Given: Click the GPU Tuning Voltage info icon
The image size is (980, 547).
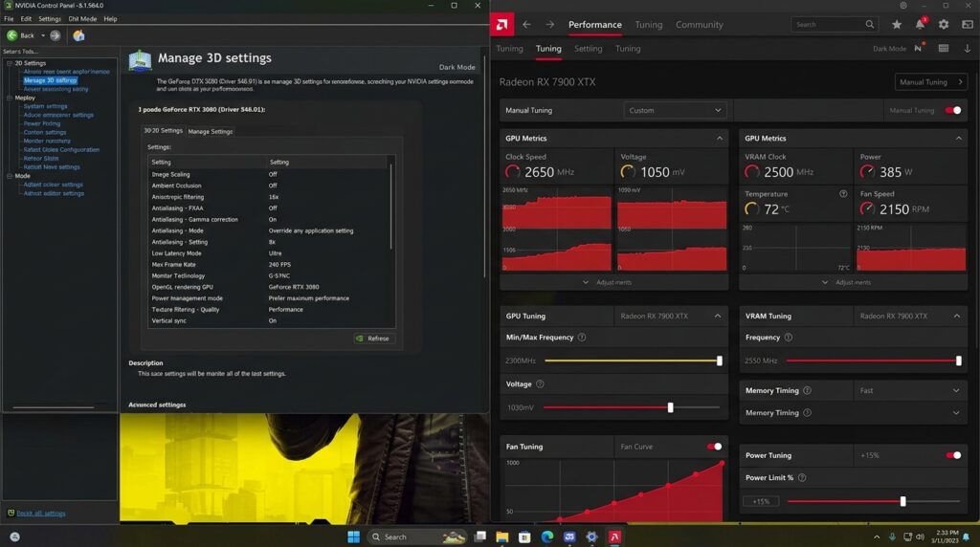Looking at the screenshot, I should (x=540, y=384).
